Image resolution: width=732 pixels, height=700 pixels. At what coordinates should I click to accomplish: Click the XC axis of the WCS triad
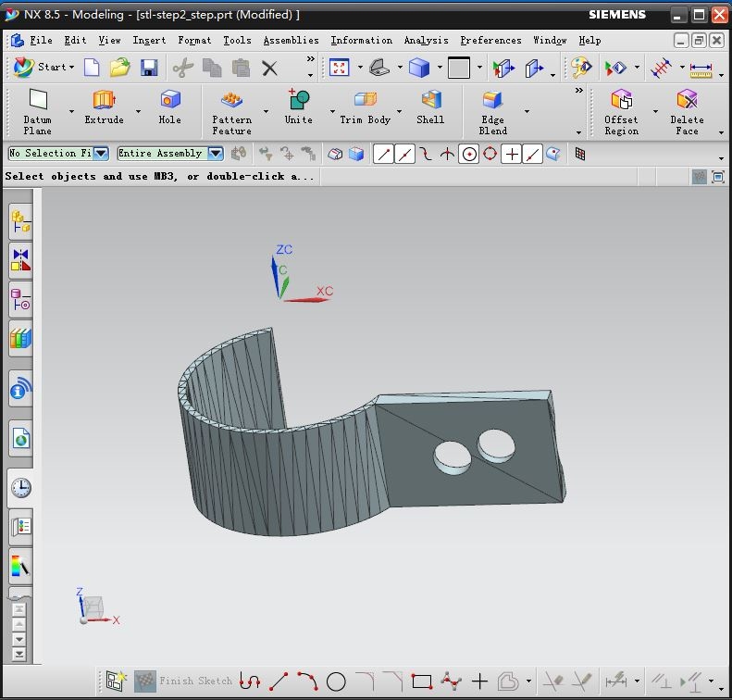tap(310, 298)
